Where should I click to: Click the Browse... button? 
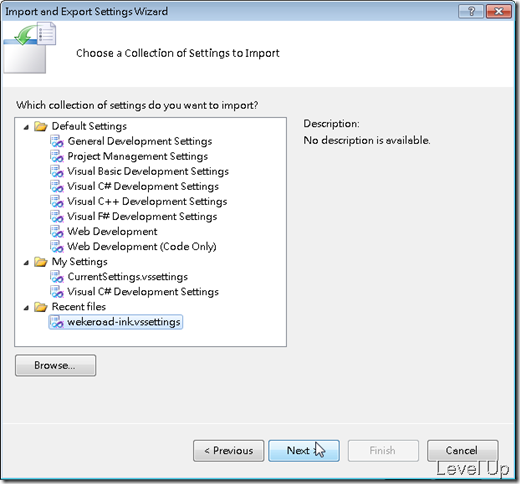[x=55, y=365]
